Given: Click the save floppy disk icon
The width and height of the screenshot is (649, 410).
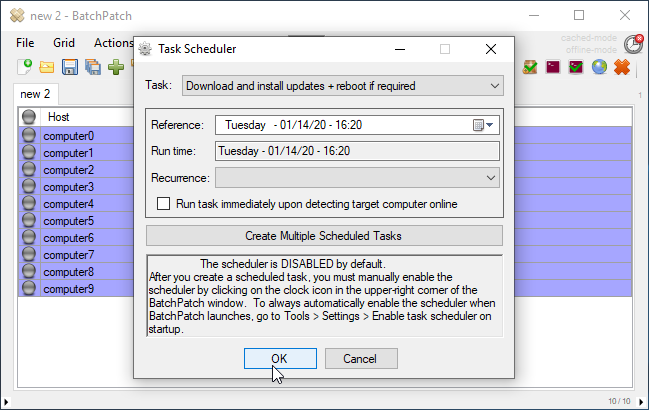Looking at the screenshot, I should (x=70, y=67).
